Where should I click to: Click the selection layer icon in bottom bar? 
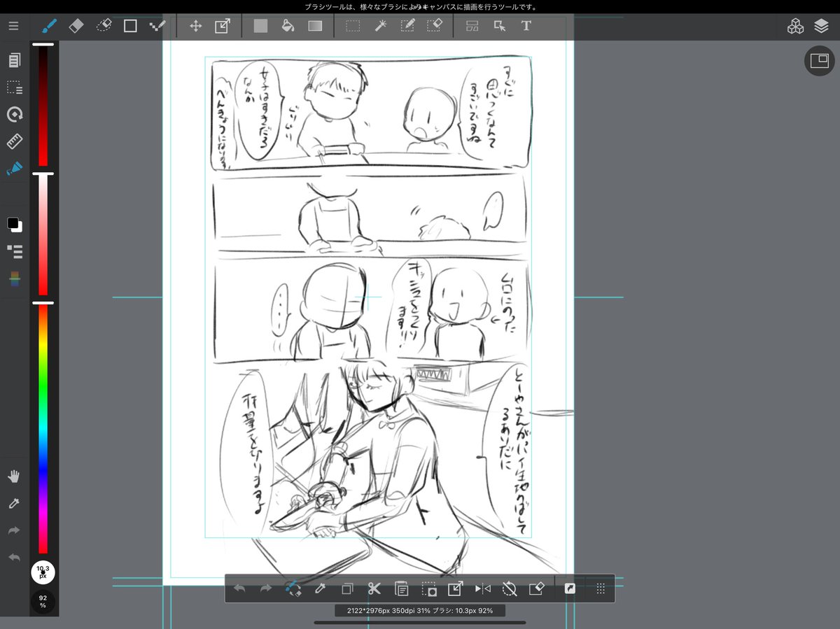[x=428, y=588]
